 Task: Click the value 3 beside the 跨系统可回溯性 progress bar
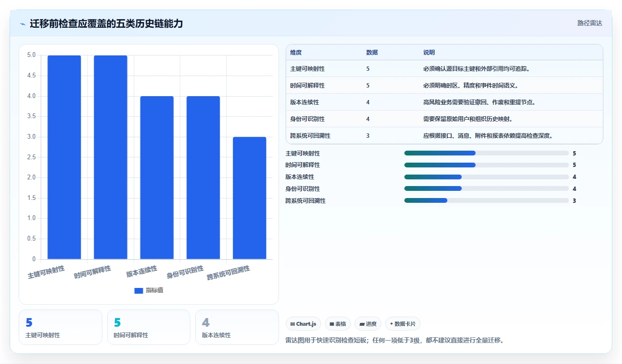574,201
